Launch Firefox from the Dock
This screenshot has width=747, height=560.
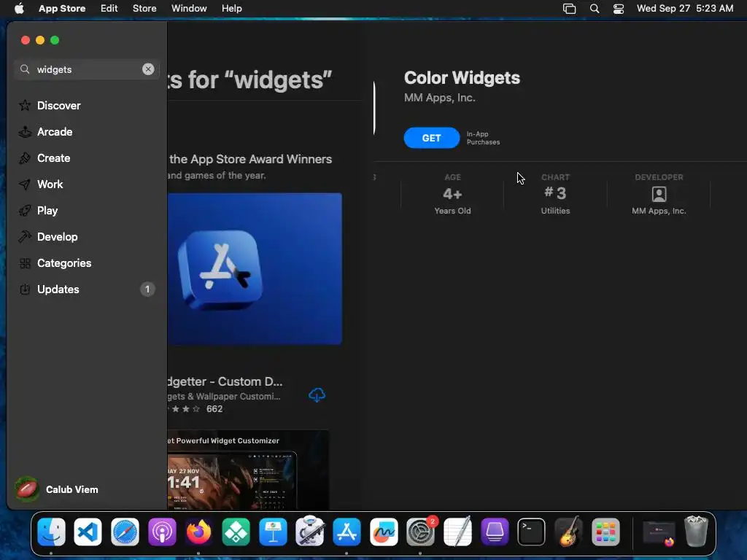coord(198,532)
